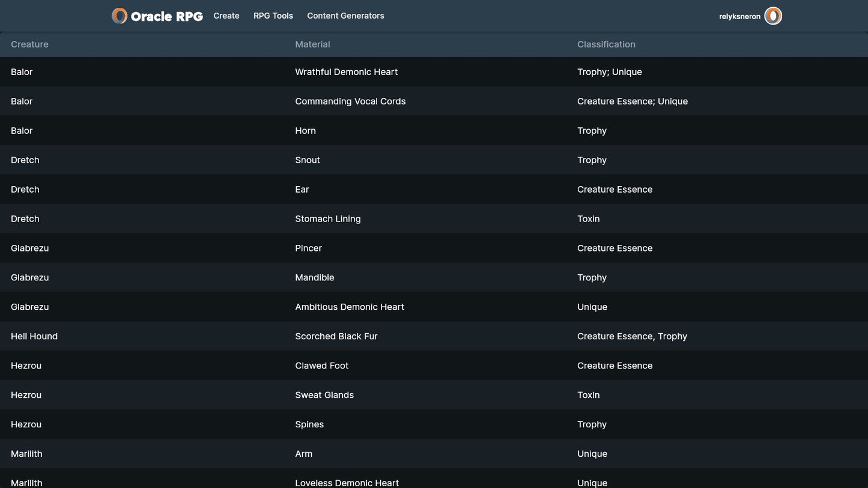This screenshot has height=488, width=868.
Task: Select the Commanding Vocal Cords material
Action: point(350,101)
